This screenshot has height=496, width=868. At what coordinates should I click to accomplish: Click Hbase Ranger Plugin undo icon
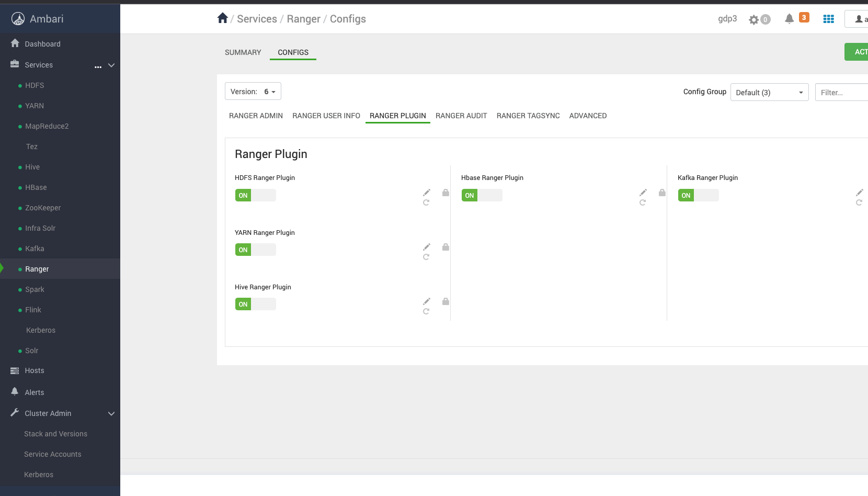643,202
